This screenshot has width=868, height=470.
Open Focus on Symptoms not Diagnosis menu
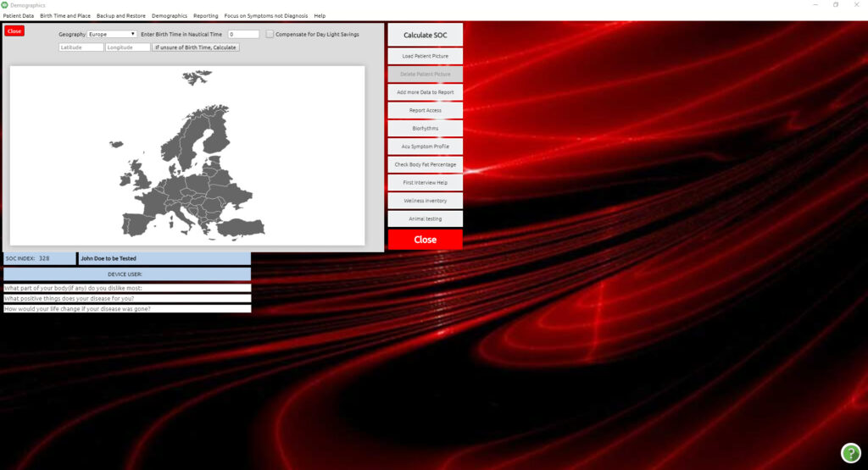click(266, 15)
